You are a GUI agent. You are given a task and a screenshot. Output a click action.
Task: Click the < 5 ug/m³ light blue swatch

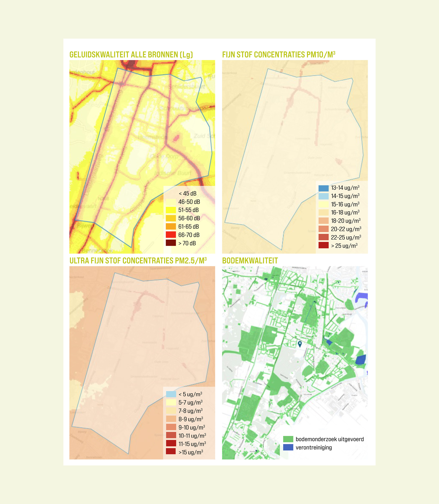[171, 394]
